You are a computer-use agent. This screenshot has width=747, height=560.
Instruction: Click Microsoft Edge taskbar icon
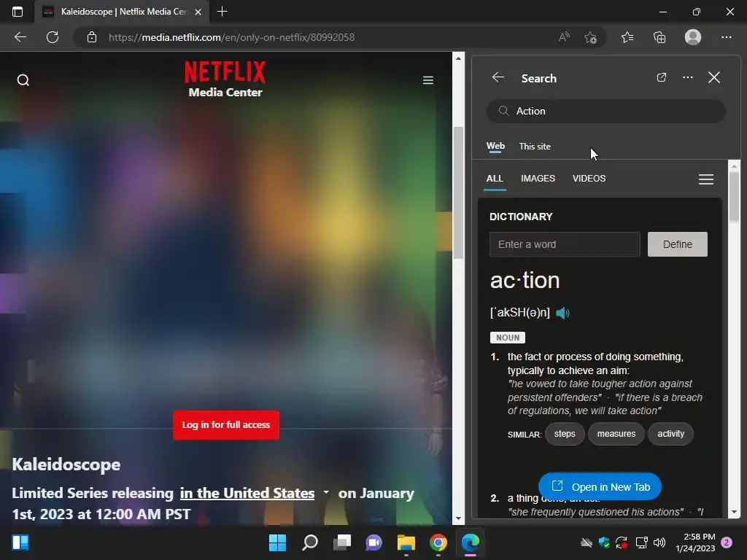point(471,542)
